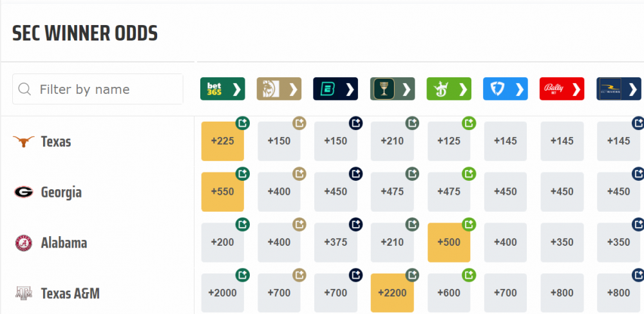Click the Georgia Bulldogs G logo

tap(24, 192)
